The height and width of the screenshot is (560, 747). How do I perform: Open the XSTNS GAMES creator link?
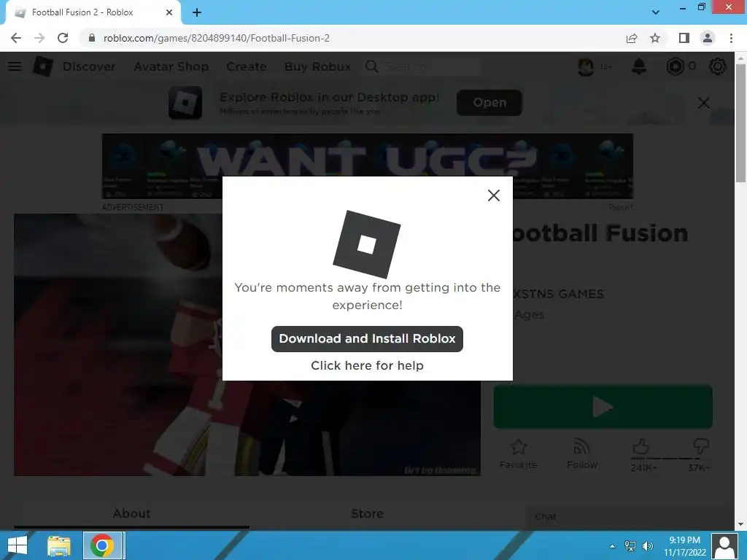(x=558, y=294)
